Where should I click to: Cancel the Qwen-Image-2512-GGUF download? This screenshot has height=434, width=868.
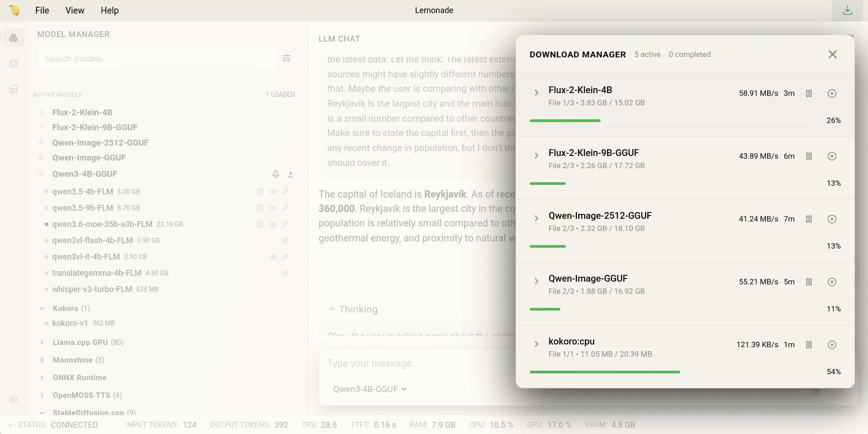coord(832,219)
